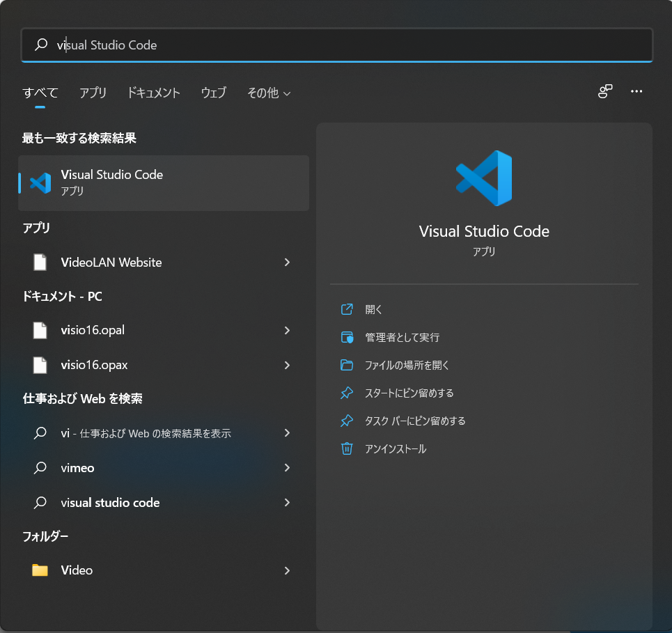Click 開く to launch Visual Studio Code
The height and width of the screenshot is (633, 672).
(x=373, y=309)
